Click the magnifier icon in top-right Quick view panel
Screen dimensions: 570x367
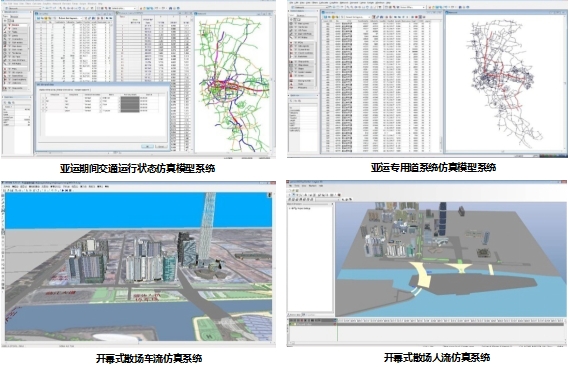point(291,101)
